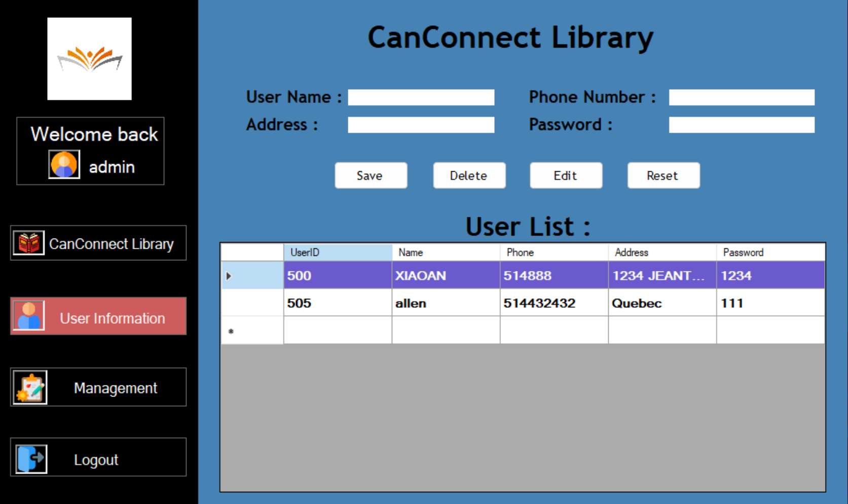
Task: Click inside the User Name input field
Action: click(x=420, y=97)
